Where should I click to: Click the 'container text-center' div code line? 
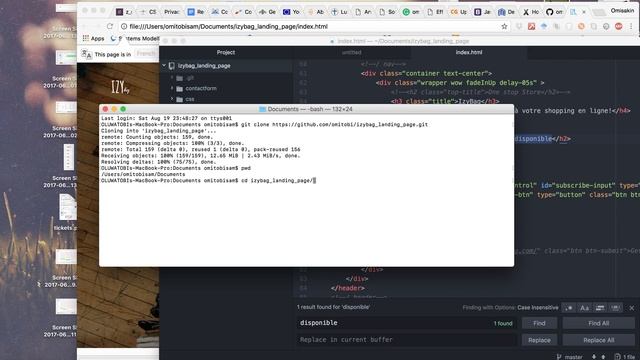[426, 73]
